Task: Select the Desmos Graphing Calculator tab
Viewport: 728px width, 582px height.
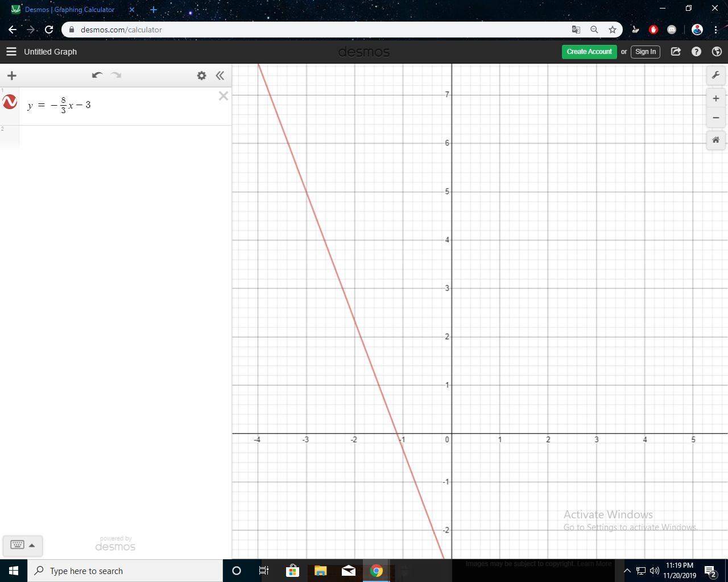Action: coord(69,10)
